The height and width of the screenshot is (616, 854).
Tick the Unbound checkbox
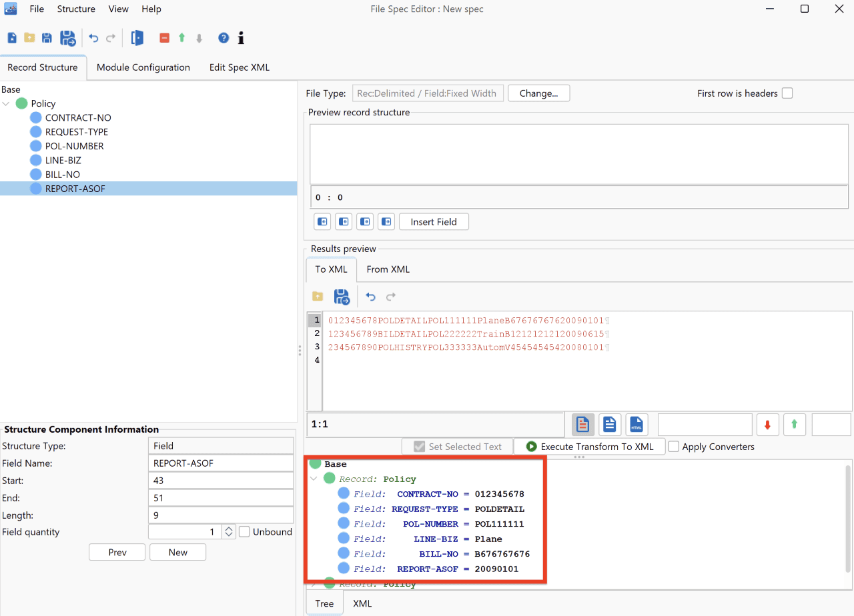coord(244,531)
